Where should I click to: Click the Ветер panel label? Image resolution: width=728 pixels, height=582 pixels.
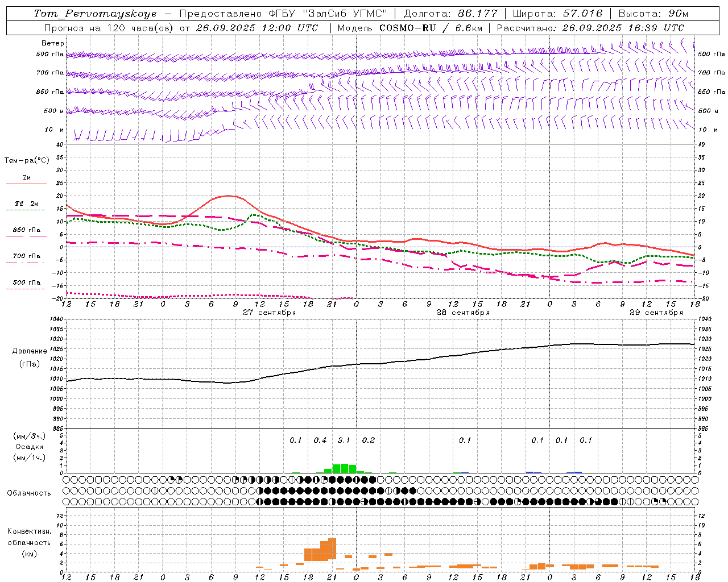tap(53, 43)
